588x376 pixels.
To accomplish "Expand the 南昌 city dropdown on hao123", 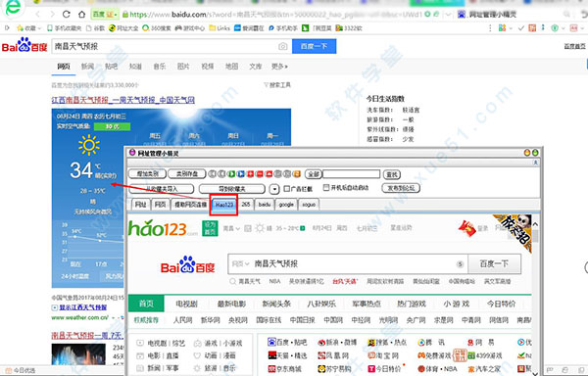I will [231, 228].
